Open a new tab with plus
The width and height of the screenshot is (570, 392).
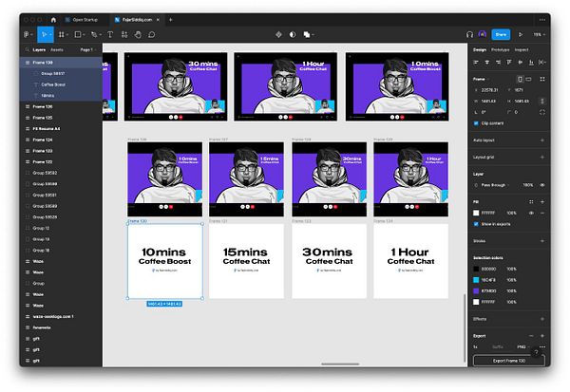(170, 20)
